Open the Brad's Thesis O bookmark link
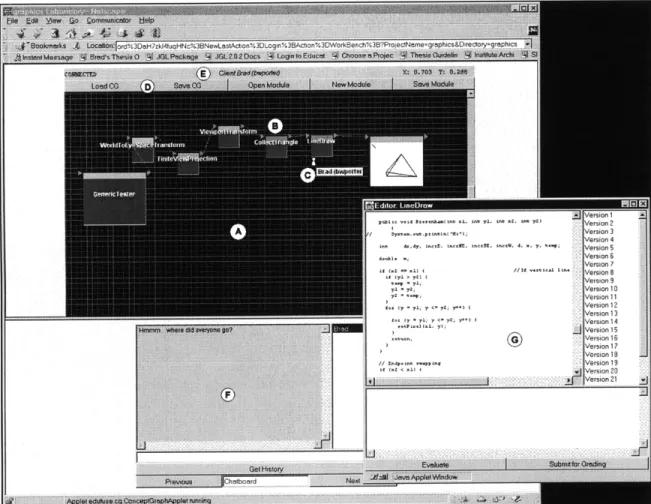Viewport: 651px width, 504px height. pos(110,57)
